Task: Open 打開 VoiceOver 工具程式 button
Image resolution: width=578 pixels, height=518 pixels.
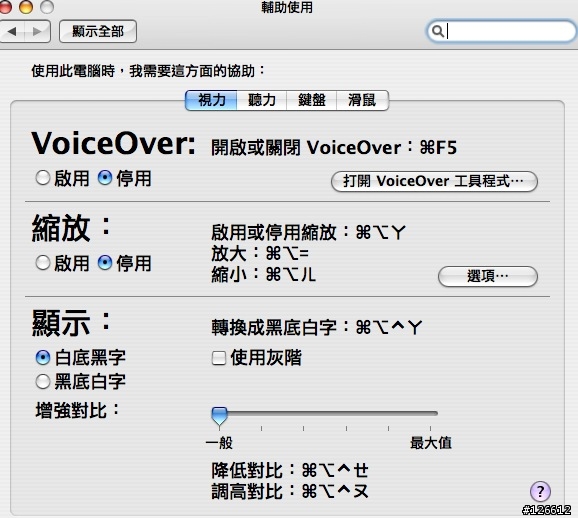Action: [434, 181]
